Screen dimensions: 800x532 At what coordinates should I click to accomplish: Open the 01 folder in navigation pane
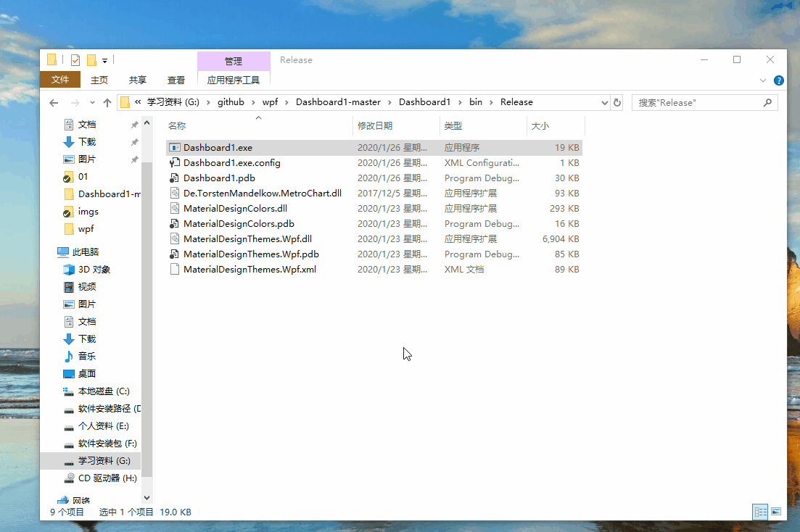pos(83,176)
